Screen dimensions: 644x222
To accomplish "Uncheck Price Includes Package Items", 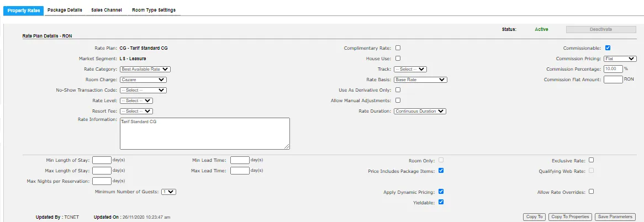I will point(441,170).
